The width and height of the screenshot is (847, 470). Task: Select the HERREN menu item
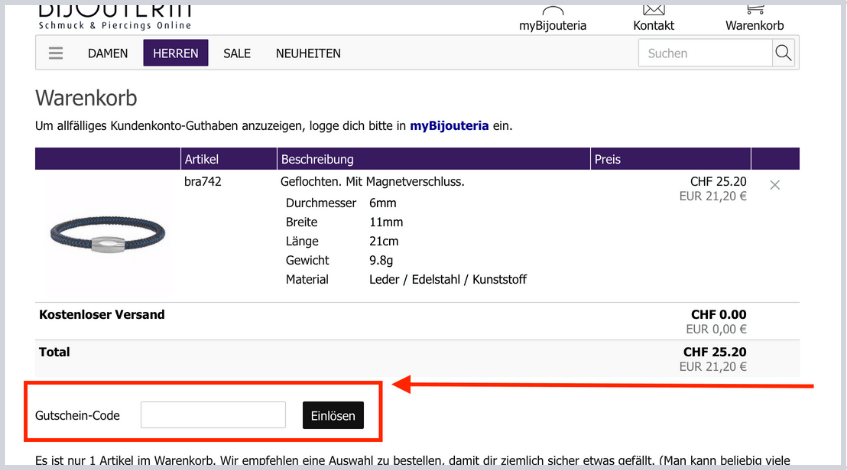coord(176,53)
